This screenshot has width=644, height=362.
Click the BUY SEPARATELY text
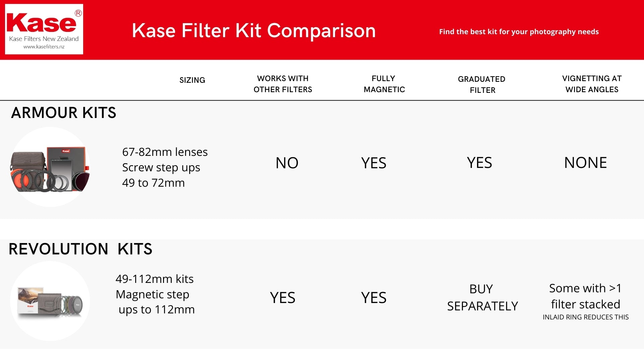coord(482,298)
